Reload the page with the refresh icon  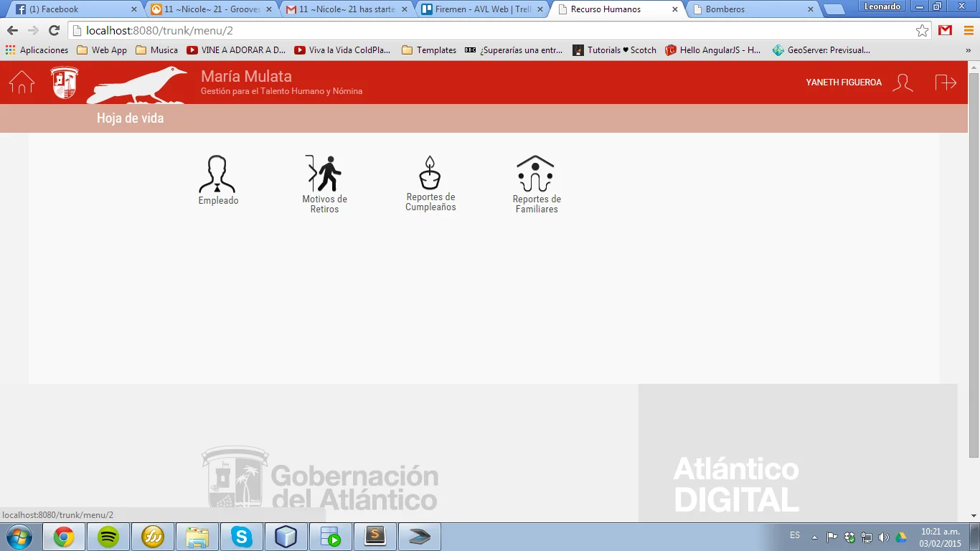pyautogui.click(x=54, y=31)
